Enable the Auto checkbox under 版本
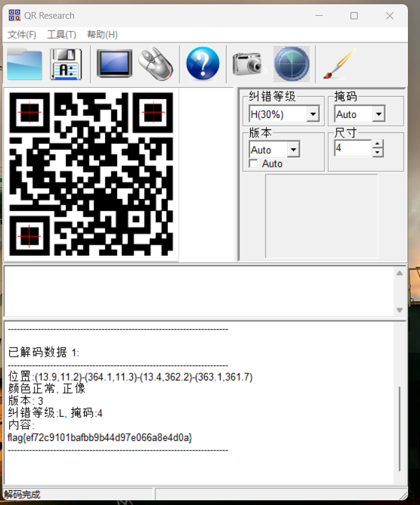420x505 pixels. point(254,164)
